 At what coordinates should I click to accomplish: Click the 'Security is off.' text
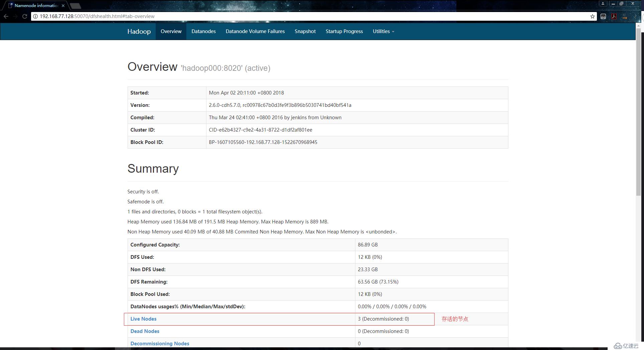click(143, 192)
